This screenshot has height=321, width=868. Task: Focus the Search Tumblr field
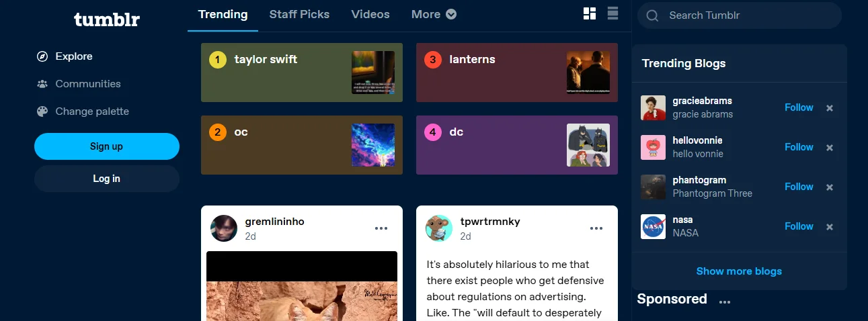(740, 15)
